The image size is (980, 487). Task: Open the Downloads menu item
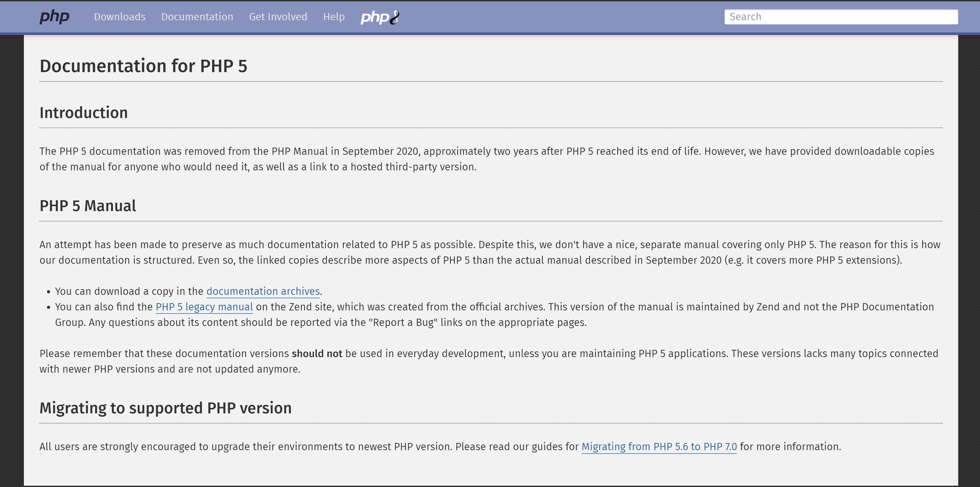[x=120, y=17]
